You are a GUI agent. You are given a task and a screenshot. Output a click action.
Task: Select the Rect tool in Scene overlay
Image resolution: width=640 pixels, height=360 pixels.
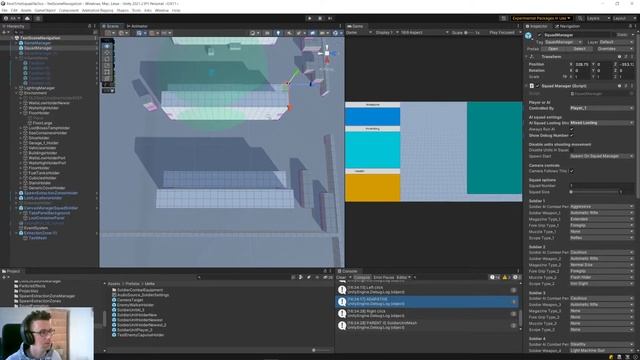tap(107, 72)
